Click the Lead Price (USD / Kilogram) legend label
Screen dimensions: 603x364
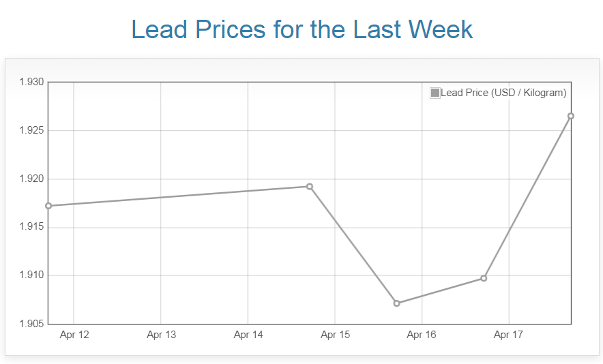(x=503, y=93)
